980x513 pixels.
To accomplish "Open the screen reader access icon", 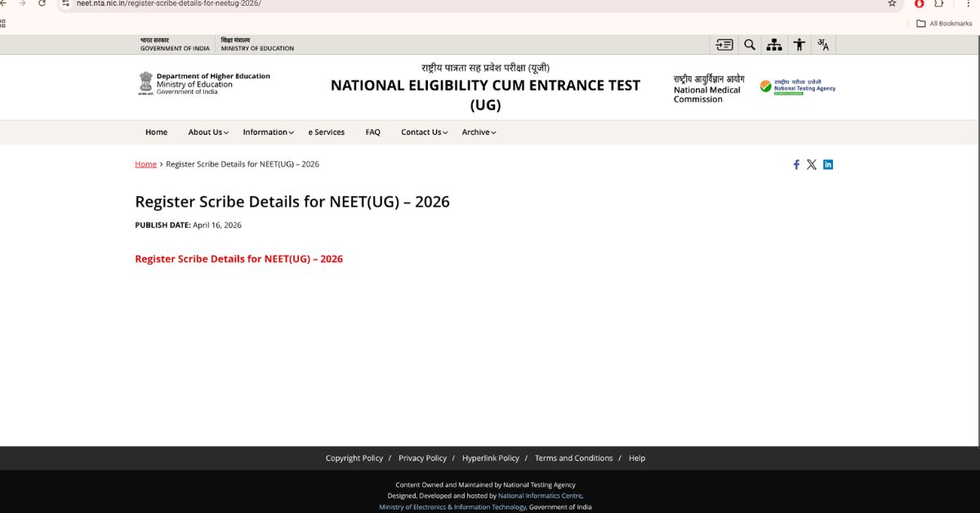I will pyautogui.click(x=724, y=45).
